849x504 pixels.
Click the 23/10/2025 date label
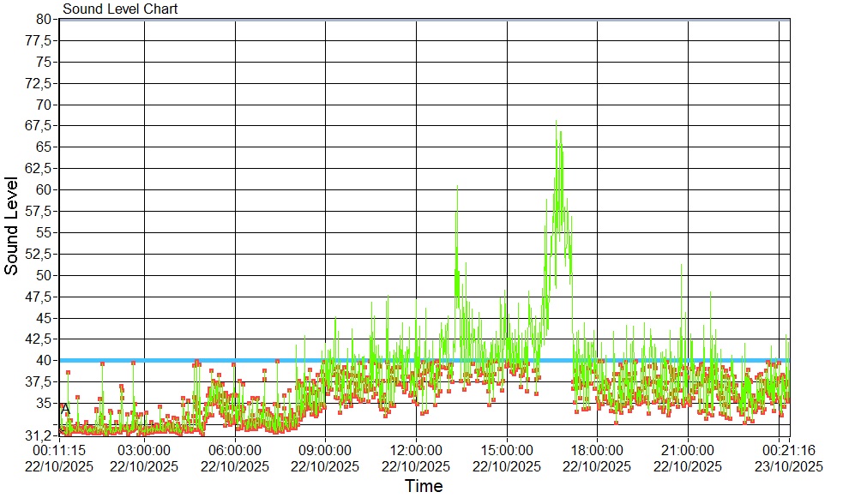point(788,466)
